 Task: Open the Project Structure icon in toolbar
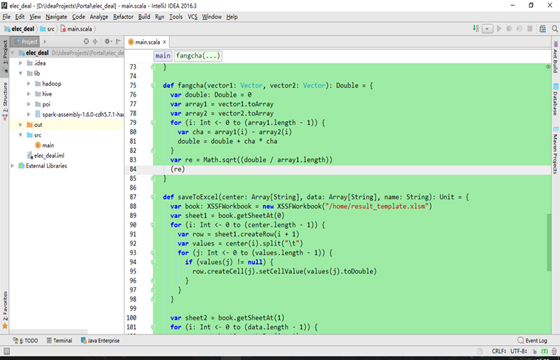tap(542, 29)
